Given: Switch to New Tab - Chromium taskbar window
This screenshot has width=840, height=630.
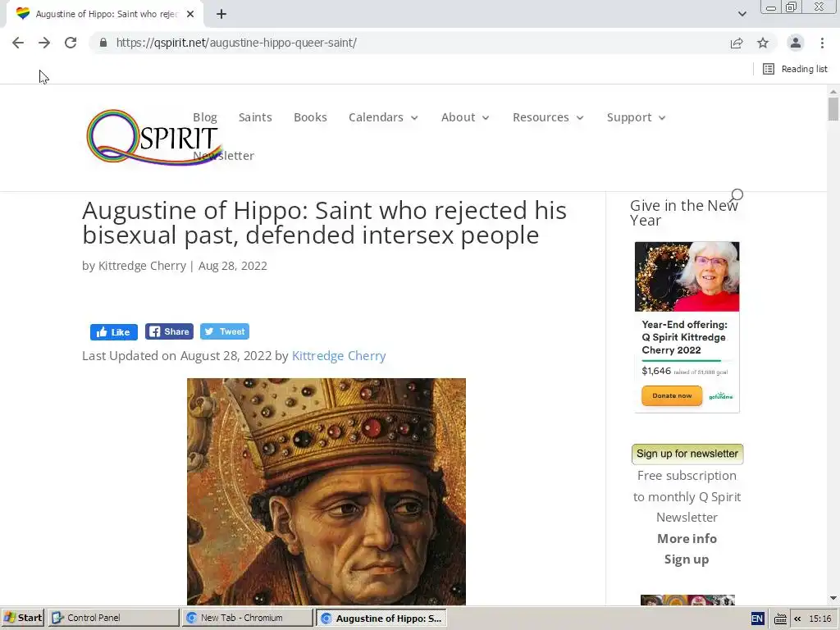Looking at the screenshot, I should click(x=248, y=618).
